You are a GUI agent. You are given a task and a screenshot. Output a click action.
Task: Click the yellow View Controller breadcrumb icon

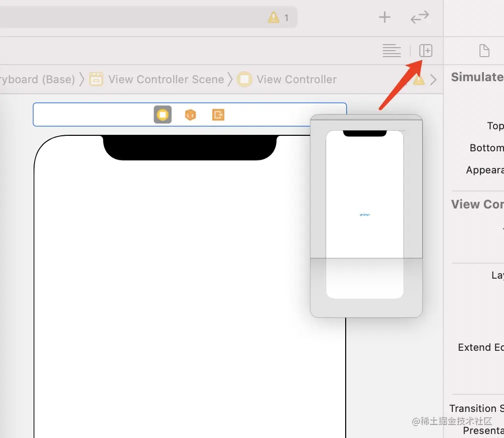coord(244,79)
